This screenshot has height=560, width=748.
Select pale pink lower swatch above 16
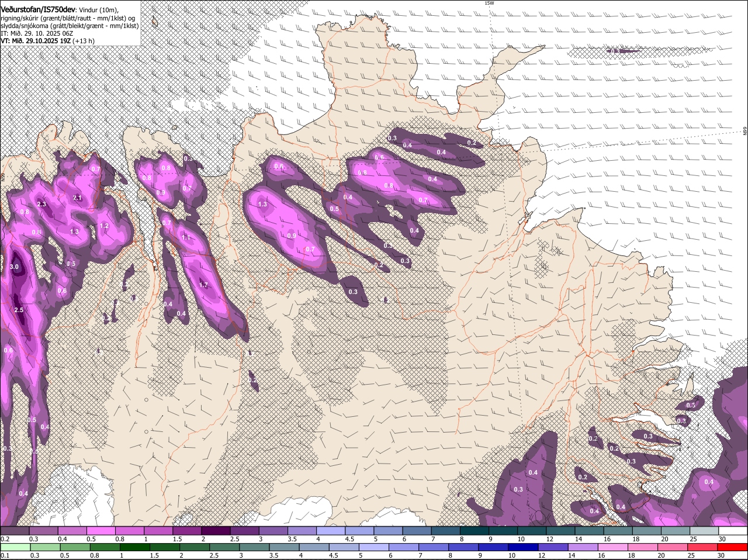point(613,547)
